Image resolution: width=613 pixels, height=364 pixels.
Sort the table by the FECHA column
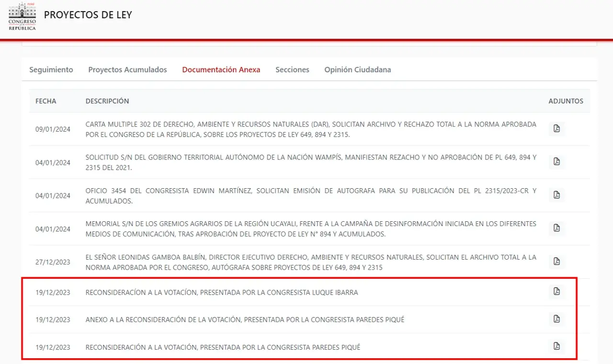pyautogui.click(x=45, y=101)
